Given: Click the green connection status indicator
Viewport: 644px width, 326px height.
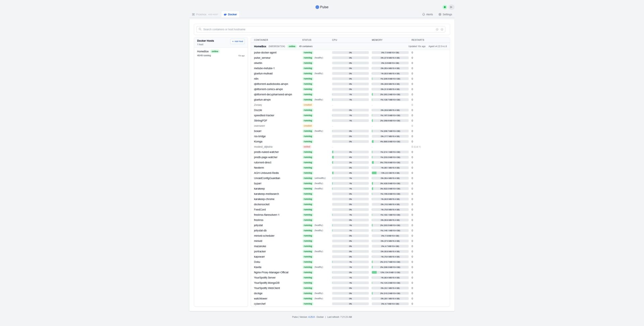Looking at the screenshot, I should point(445,7).
